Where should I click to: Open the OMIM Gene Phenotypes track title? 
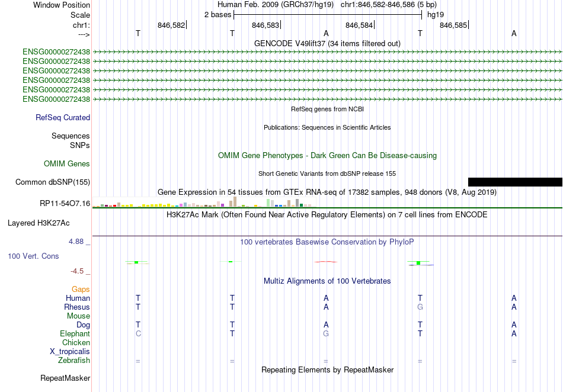click(x=327, y=156)
